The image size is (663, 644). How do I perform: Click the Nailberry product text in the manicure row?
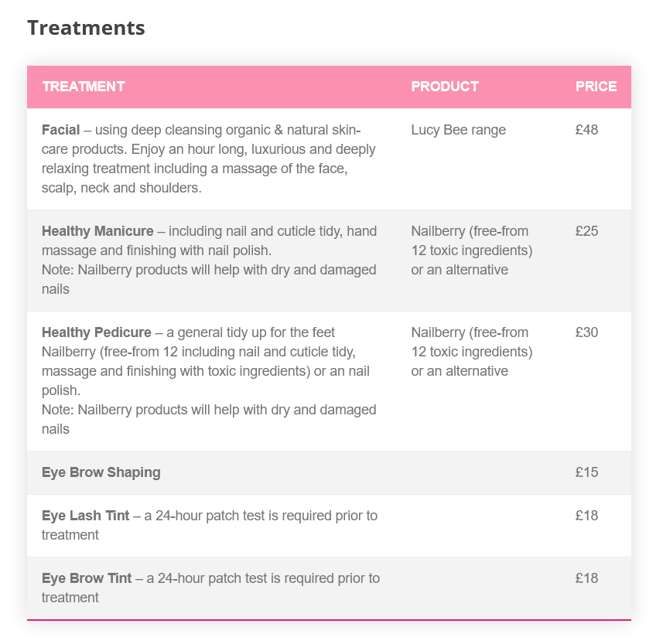[x=472, y=250]
